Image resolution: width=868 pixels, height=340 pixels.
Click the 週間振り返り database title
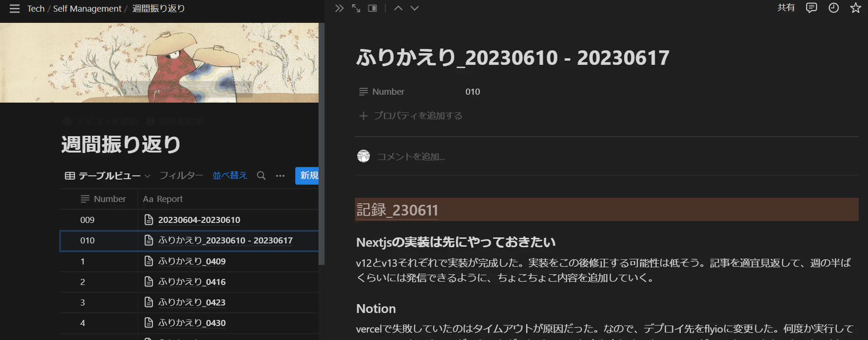[x=121, y=144]
